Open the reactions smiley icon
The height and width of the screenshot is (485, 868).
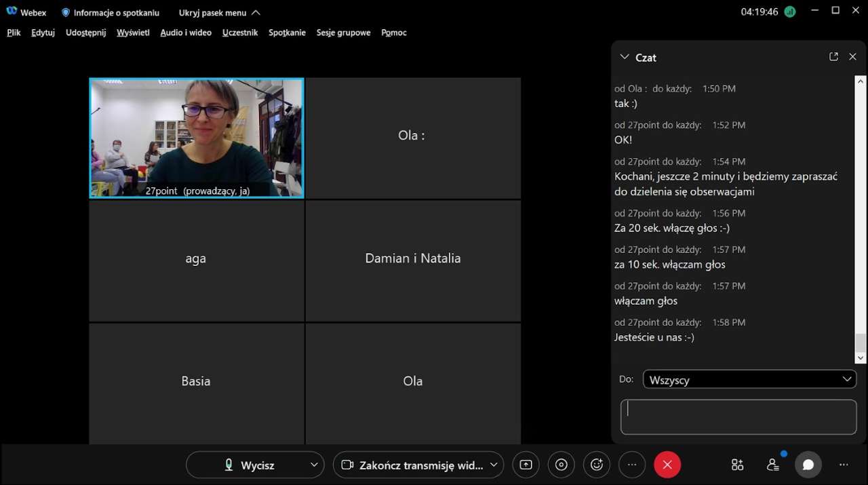597,465
